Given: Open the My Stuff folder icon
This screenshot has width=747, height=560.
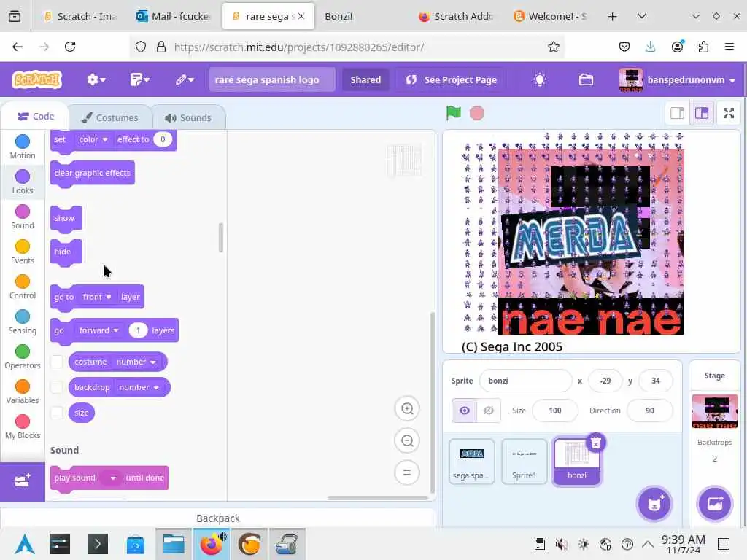Looking at the screenshot, I should [x=586, y=79].
